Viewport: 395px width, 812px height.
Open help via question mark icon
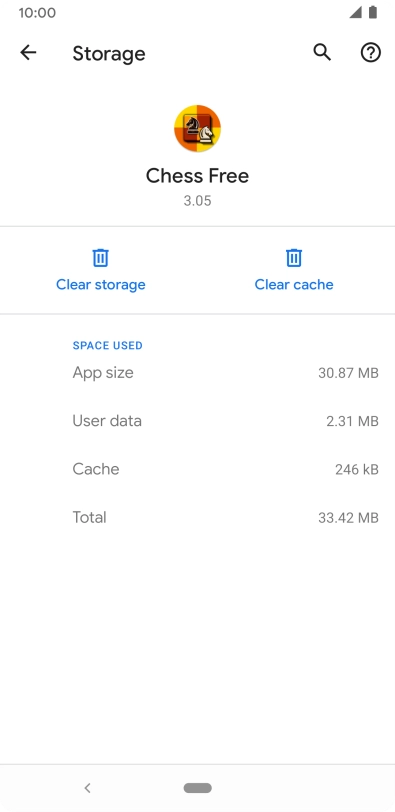[x=371, y=52]
